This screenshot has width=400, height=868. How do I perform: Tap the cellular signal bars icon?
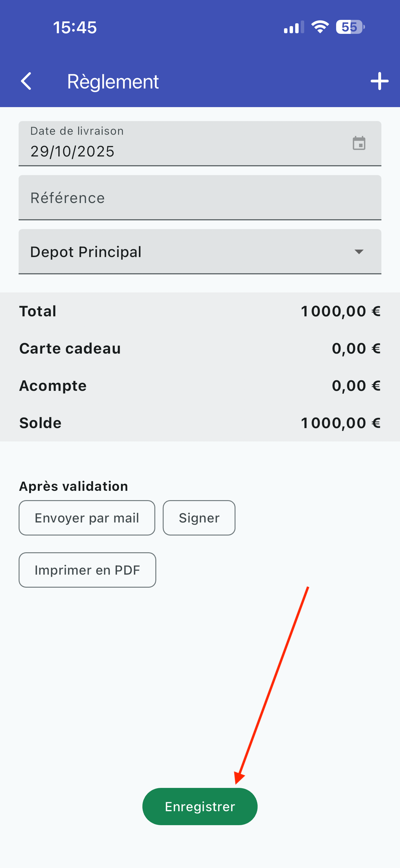(294, 27)
